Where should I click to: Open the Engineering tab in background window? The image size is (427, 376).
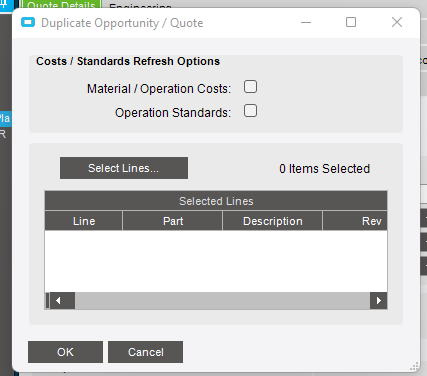pos(140,6)
